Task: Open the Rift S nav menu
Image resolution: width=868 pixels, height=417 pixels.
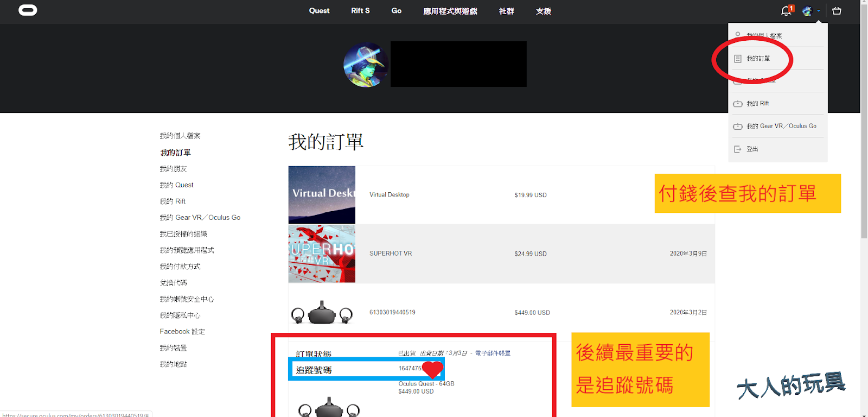Action: click(x=360, y=11)
